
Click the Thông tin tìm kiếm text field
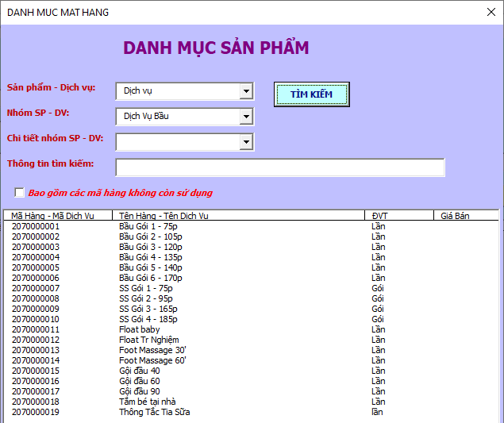[x=280, y=167]
